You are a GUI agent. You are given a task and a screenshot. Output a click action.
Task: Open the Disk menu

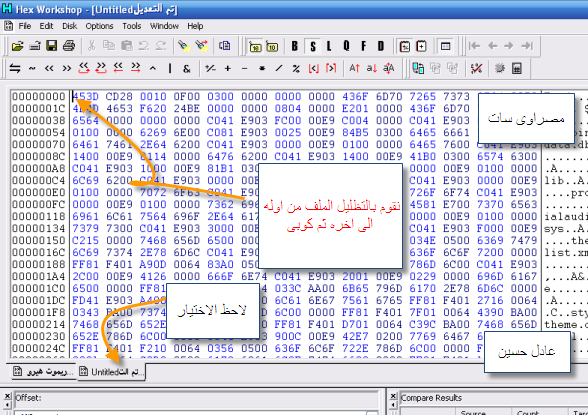69,26
